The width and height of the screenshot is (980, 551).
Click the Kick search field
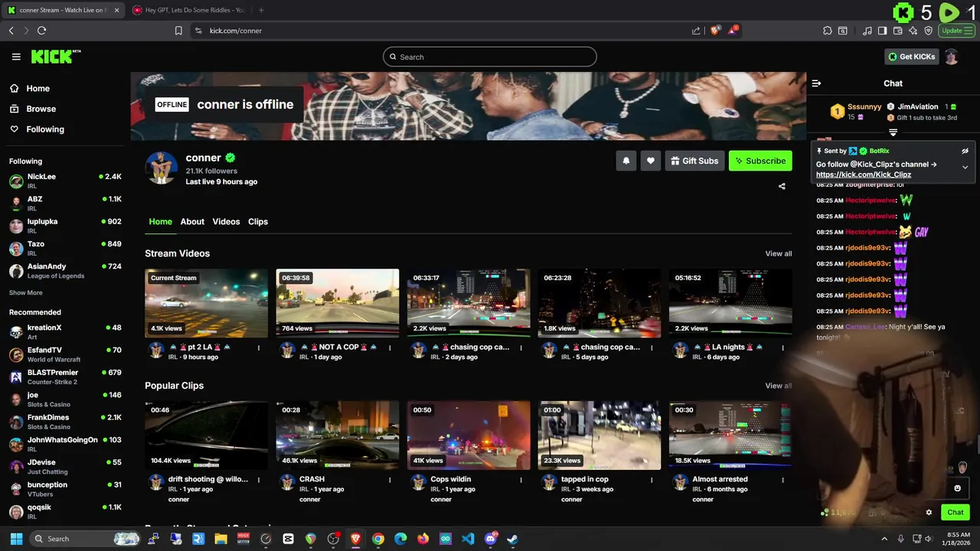[490, 57]
